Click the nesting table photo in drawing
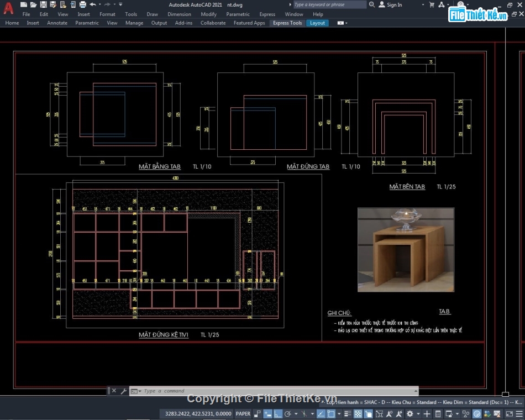This screenshot has width=525, height=420. (406, 250)
